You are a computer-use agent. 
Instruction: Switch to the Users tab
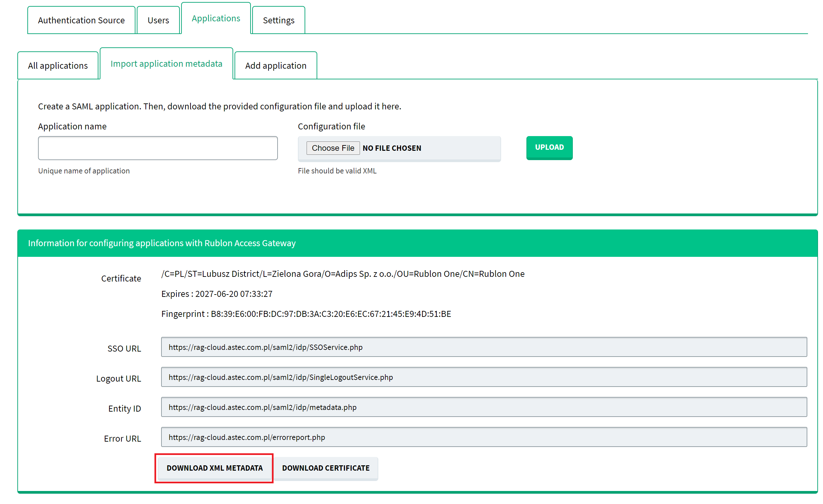pyautogui.click(x=158, y=20)
